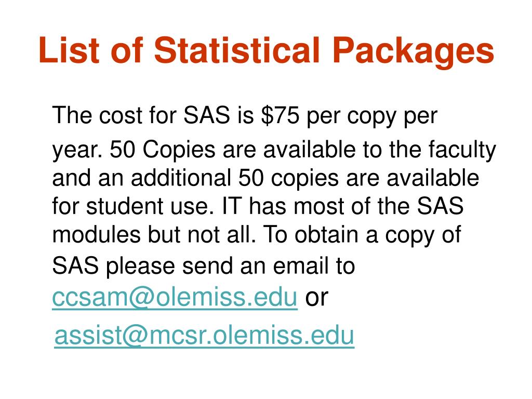Viewport: 532px width, 399px height.
Task: Click the word 'Packages' in the heading
Action: pyautogui.click(x=413, y=52)
